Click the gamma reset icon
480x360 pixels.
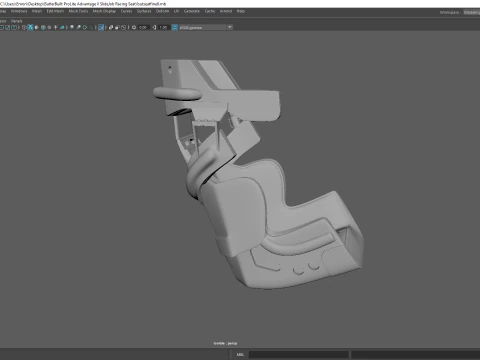154,27
